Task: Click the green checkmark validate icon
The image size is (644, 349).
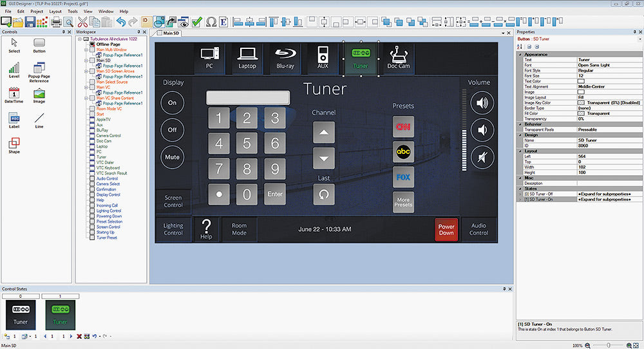Action: pos(196,22)
